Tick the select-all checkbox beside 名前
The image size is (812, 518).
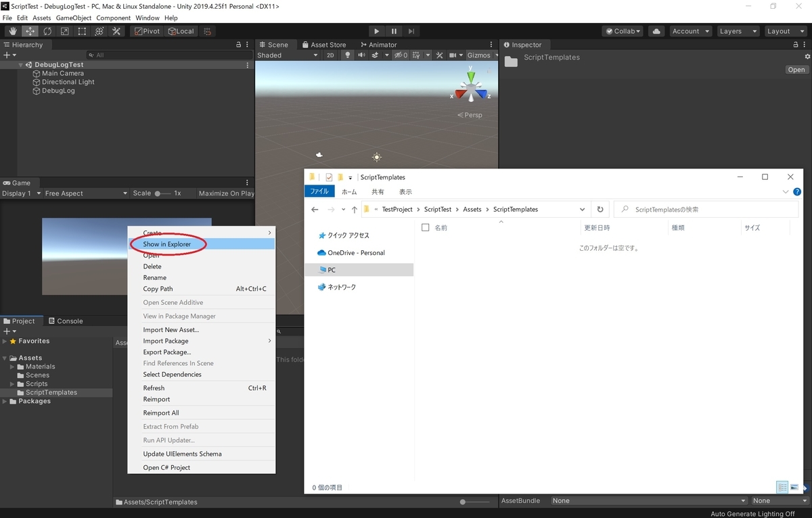(426, 228)
